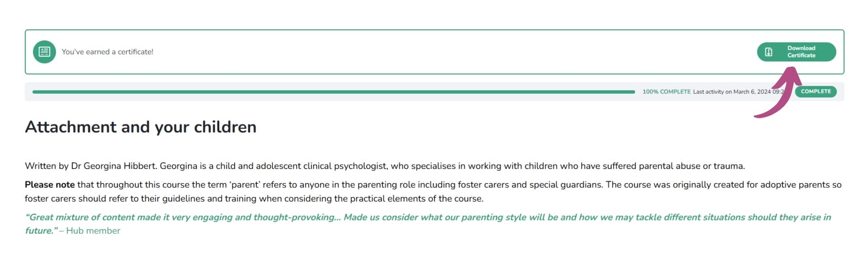Click the download icon inside the certificate button
The image size is (868, 257).
pos(769,52)
